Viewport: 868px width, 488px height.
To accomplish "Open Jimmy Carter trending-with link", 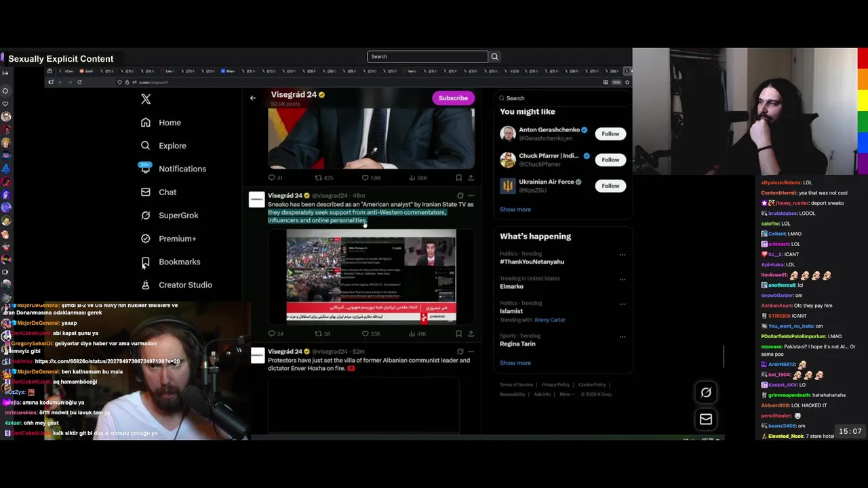I will pos(549,320).
